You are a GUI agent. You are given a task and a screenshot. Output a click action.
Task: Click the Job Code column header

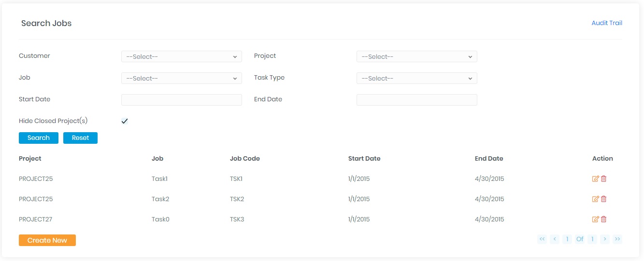(245, 159)
